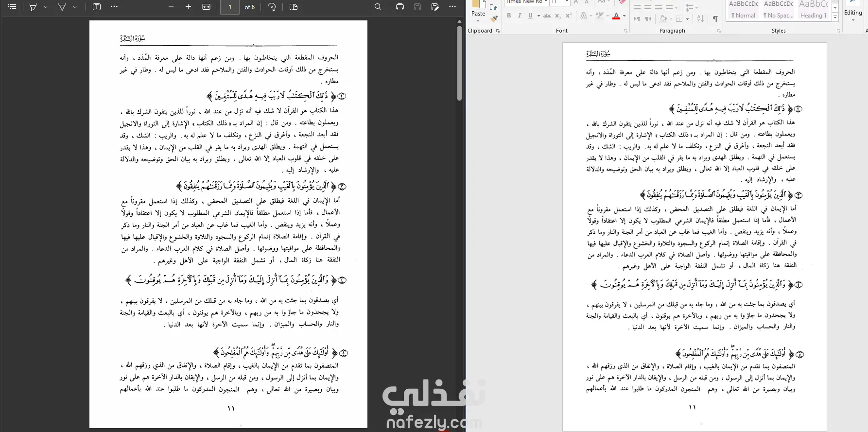Apply the Heading 1 style
Image resolution: width=868 pixels, height=432 pixels.
click(x=813, y=10)
